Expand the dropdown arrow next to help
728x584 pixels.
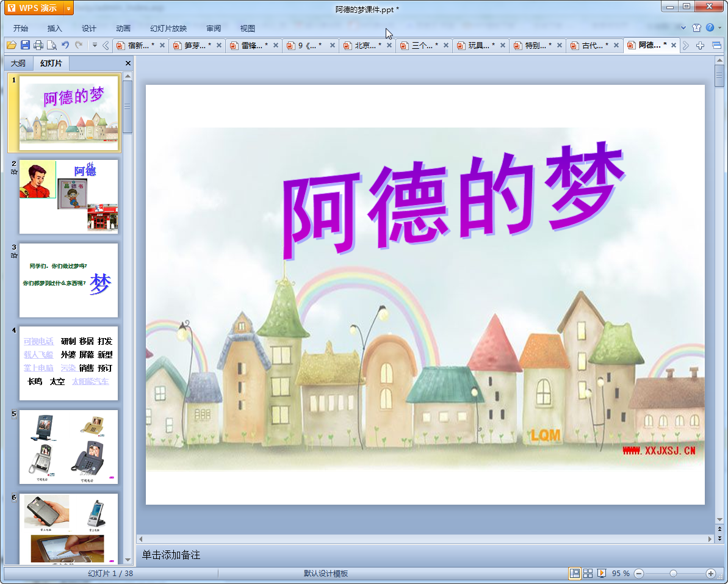pyautogui.click(x=720, y=28)
